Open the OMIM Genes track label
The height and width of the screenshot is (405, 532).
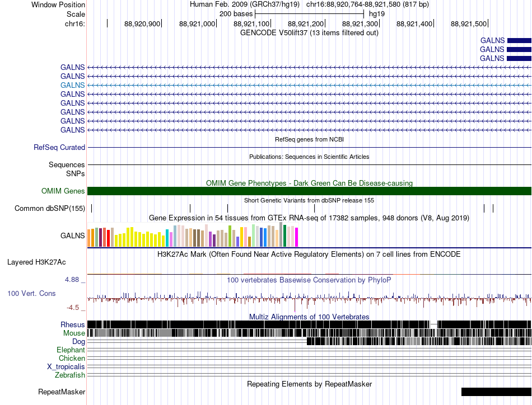click(x=63, y=191)
